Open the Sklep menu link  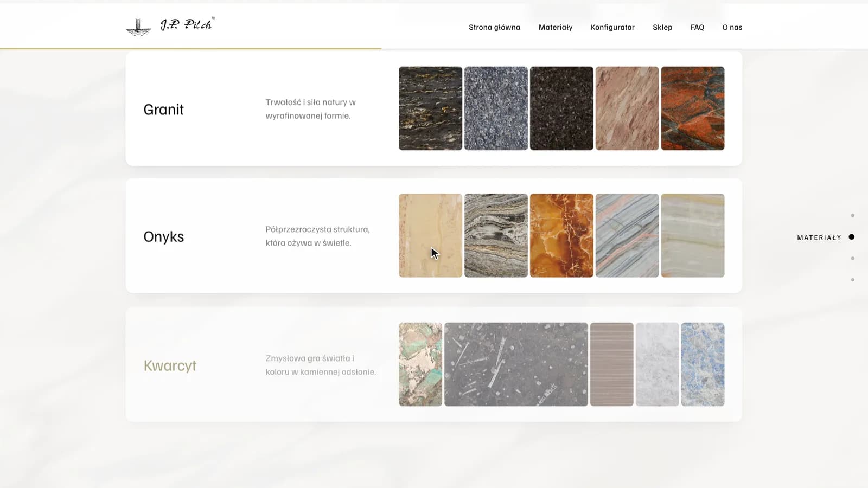[x=662, y=27]
